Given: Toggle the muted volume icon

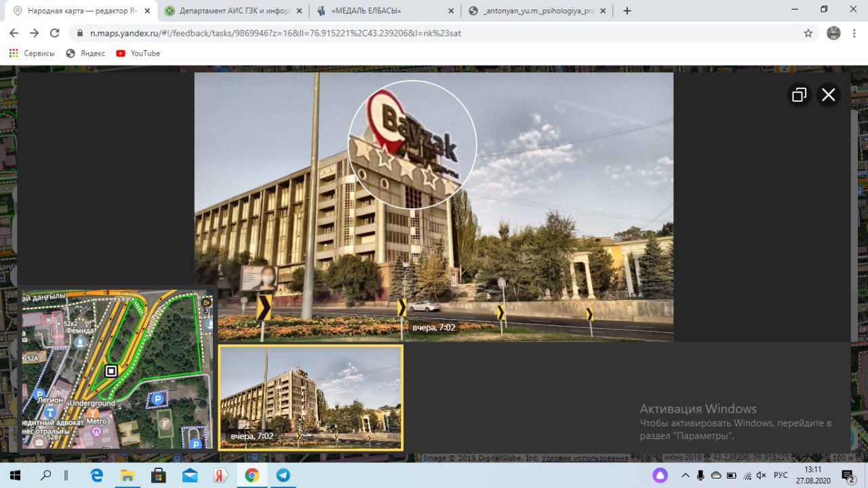Looking at the screenshot, I should coord(762,475).
